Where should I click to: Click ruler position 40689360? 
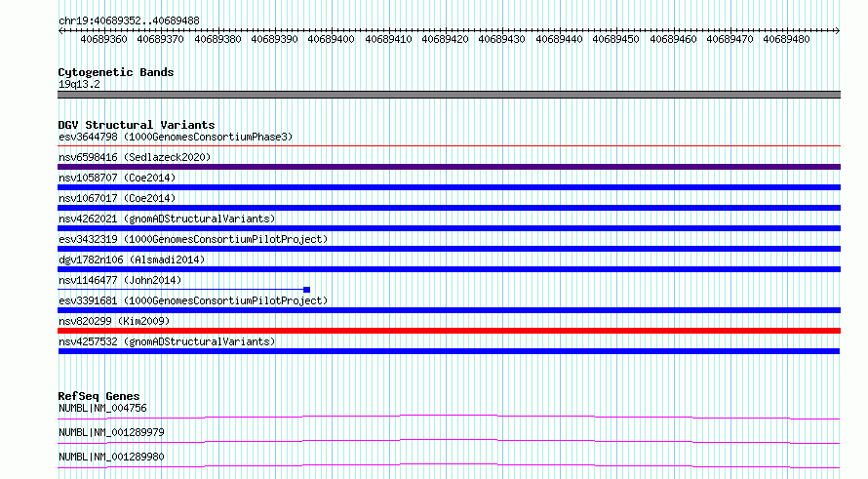tap(103, 39)
